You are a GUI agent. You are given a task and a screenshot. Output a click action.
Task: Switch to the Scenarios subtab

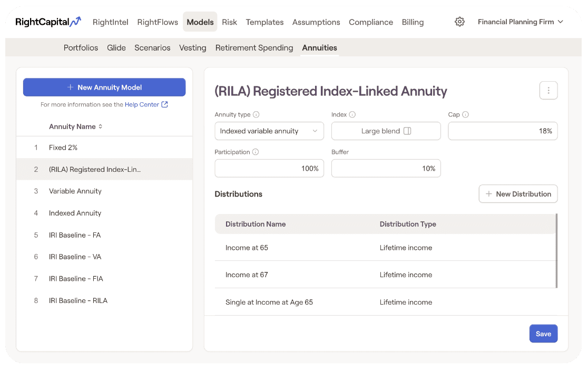pyautogui.click(x=152, y=47)
